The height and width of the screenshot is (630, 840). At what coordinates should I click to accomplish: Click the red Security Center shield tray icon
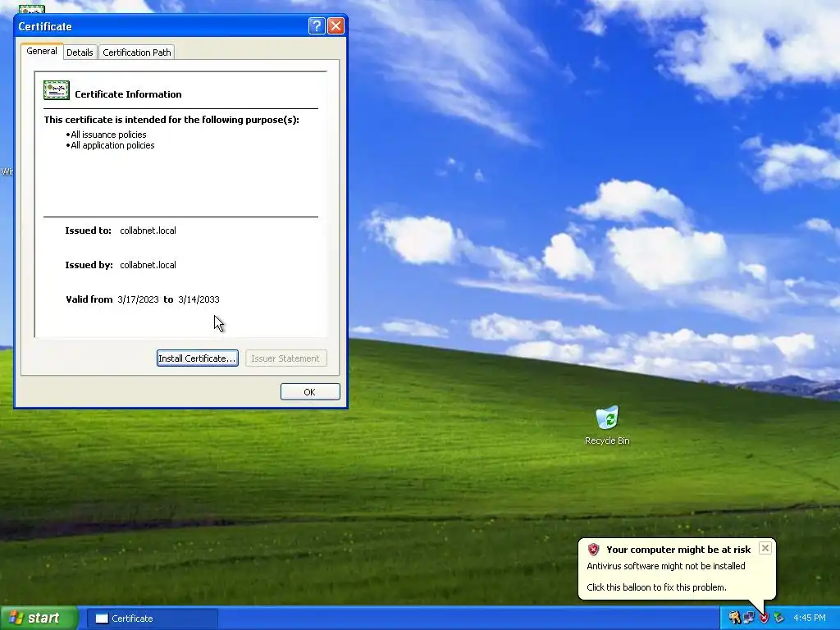click(764, 618)
